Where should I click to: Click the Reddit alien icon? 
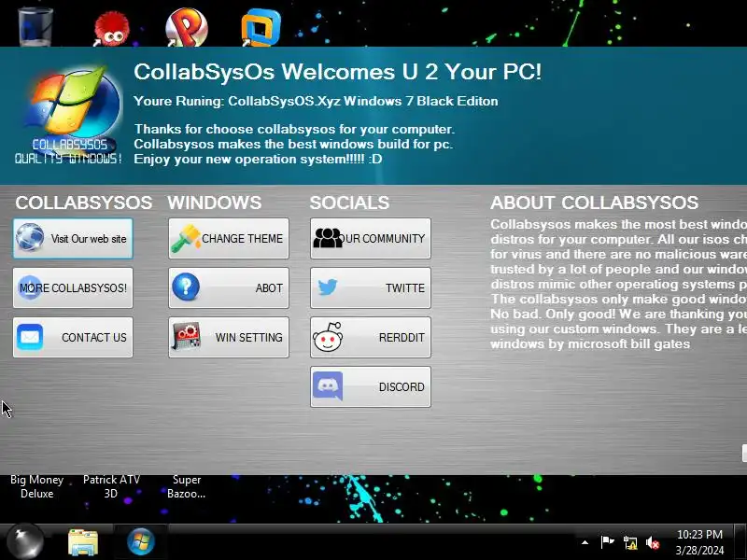coord(328,337)
